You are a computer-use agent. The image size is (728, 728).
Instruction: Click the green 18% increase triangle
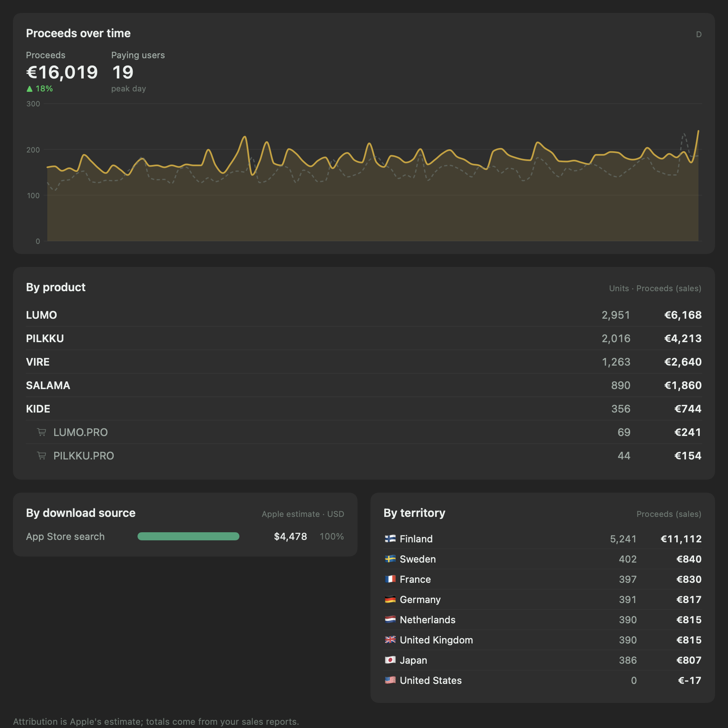coord(30,89)
